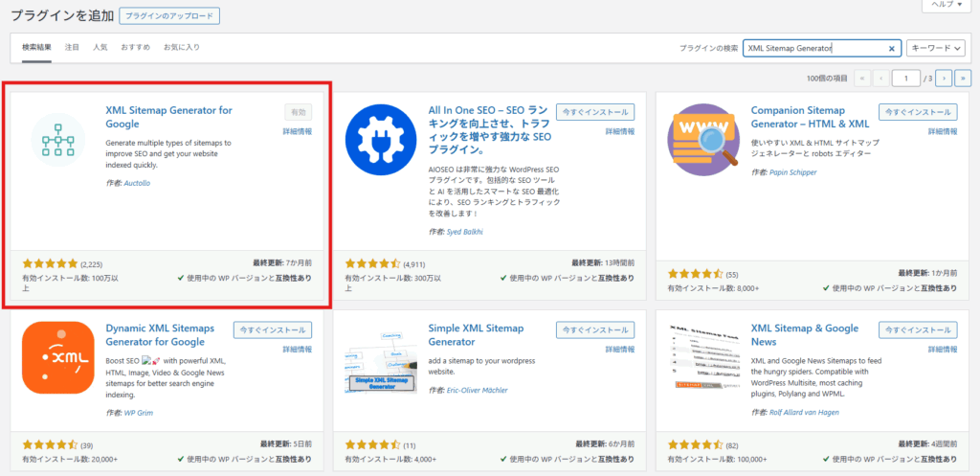Click the (39) rating count text
Viewport: 980px width, 476px height.
[x=87, y=446]
